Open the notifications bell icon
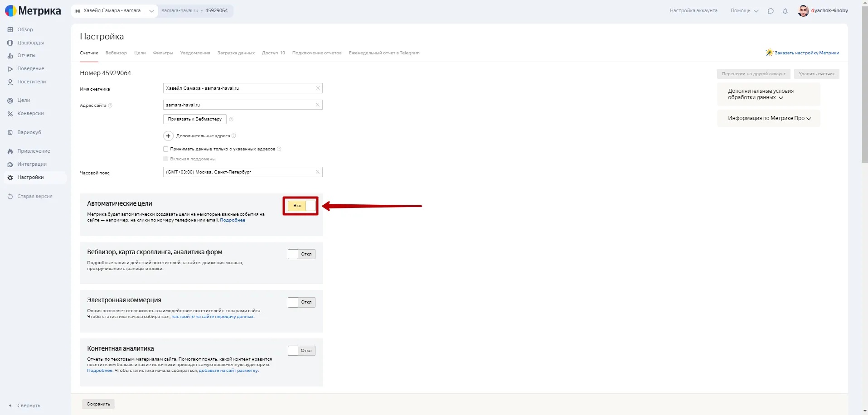This screenshot has width=868, height=415. 785,11
